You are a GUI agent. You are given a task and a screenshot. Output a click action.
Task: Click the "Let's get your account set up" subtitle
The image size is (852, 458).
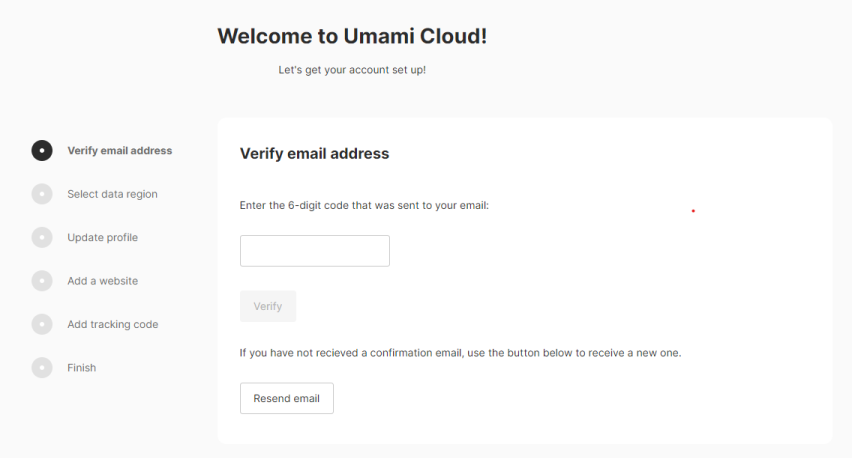352,70
